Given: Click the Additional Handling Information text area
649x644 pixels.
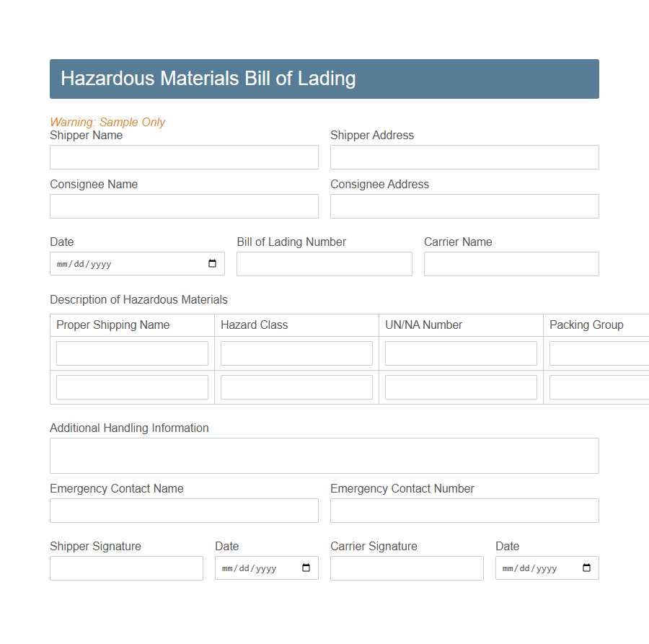Looking at the screenshot, I should pyautogui.click(x=324, y=455).
